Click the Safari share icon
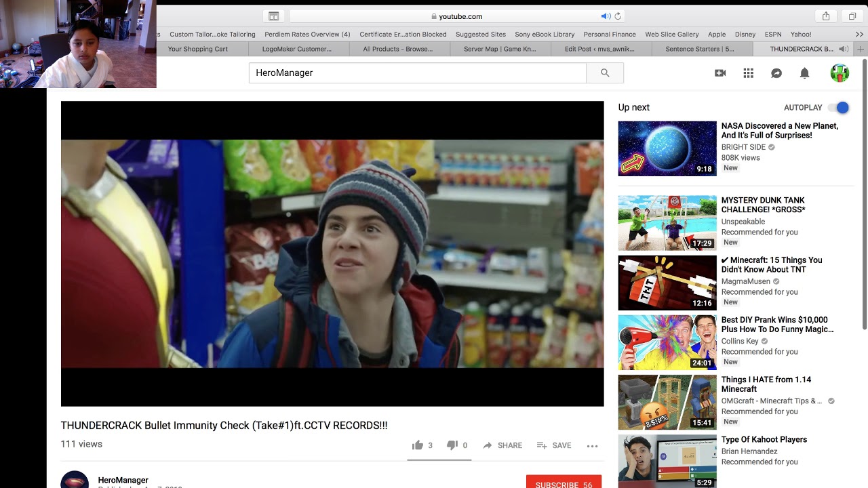Image resolution: width=868 pixels, height=488 pixels. pos(826,16)
